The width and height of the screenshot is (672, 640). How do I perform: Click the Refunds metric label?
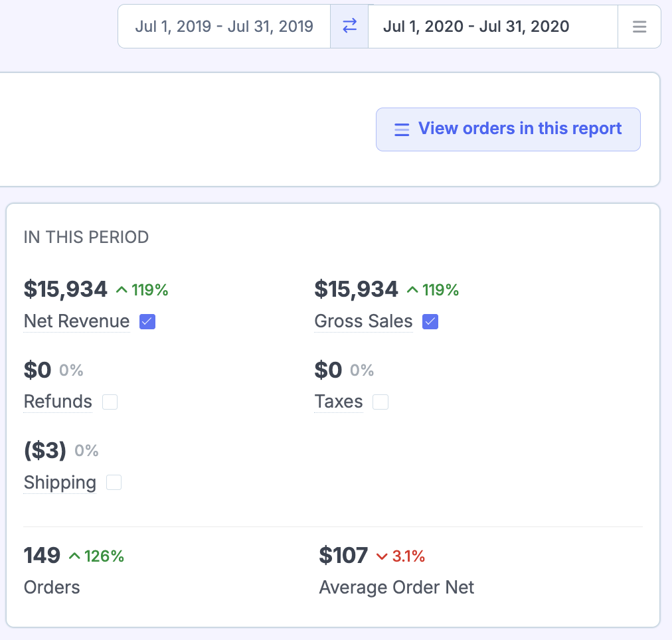(58, 402)
